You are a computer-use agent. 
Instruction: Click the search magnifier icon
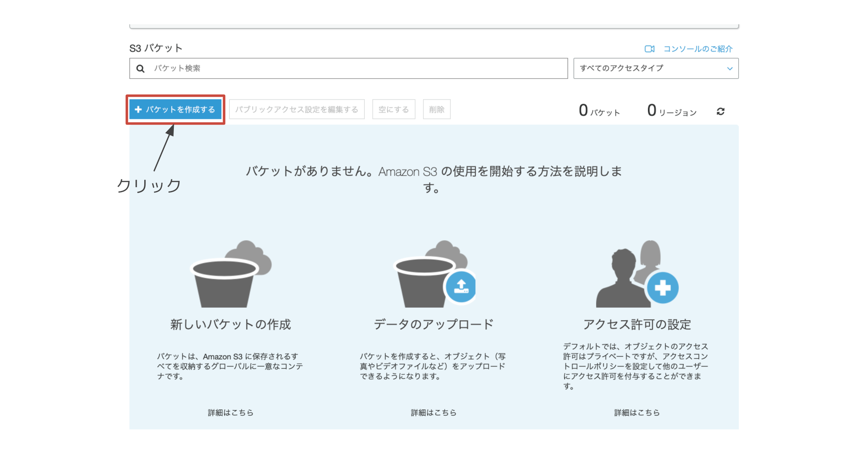tap(141, 68)
